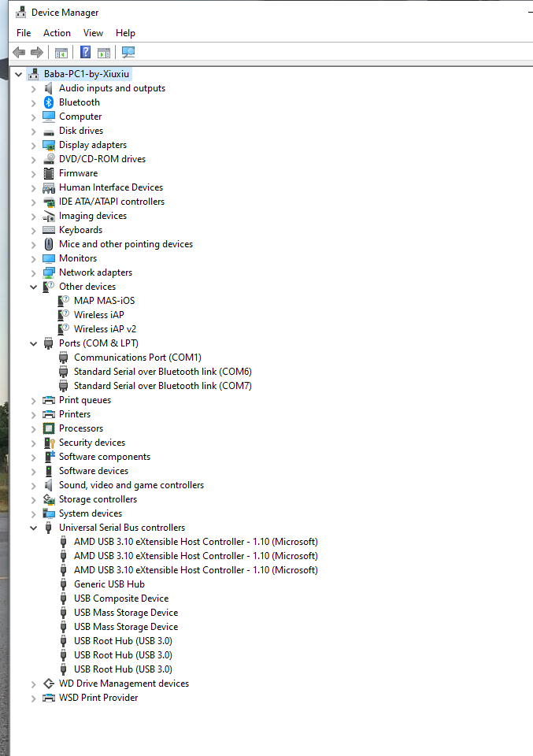Expand the Print queues category
Screen dimensions: 533x756
click(33, 401)
